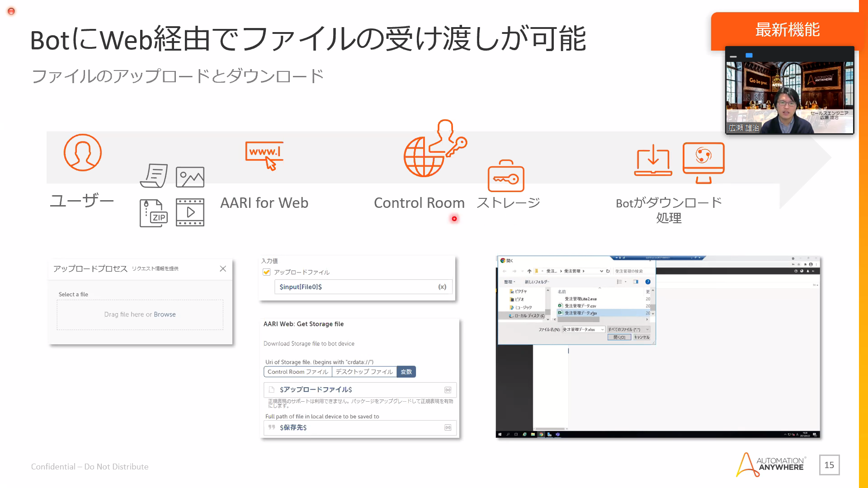The height and width of the screenshot is (488, 868).
Task: Close the アップロードプロセス dialog with X
Action: 223,269
